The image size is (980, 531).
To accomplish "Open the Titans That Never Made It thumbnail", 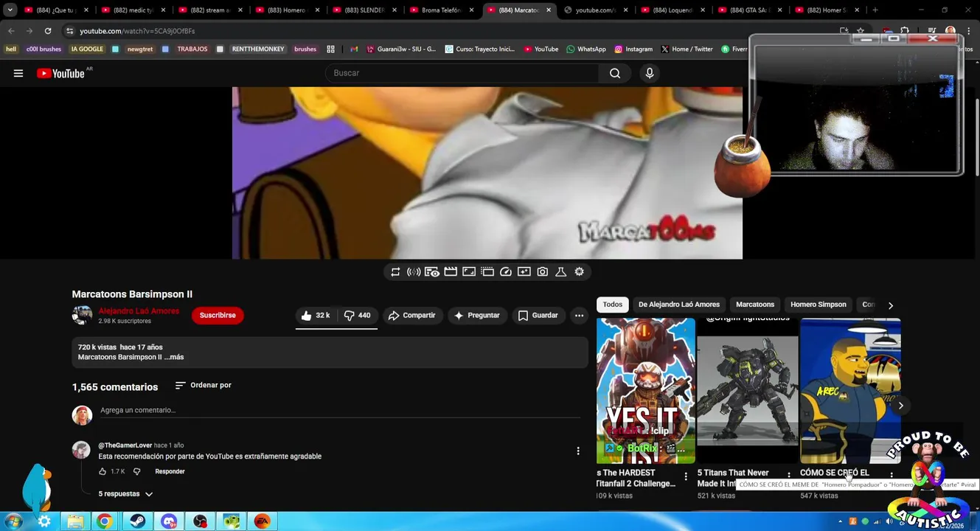I will click(748, 391).
